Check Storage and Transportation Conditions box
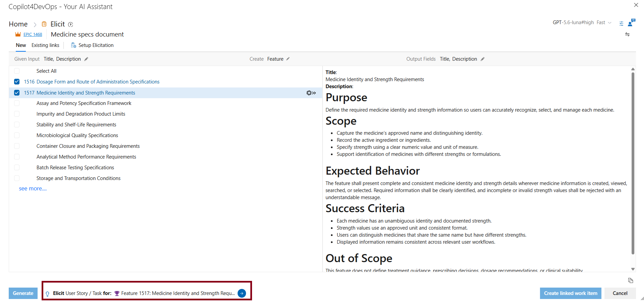The width and height of the screenshot is (644, 301). point(17,178)
